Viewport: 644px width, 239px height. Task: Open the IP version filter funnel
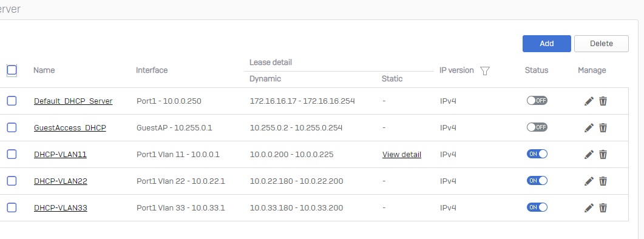point(485,70)
